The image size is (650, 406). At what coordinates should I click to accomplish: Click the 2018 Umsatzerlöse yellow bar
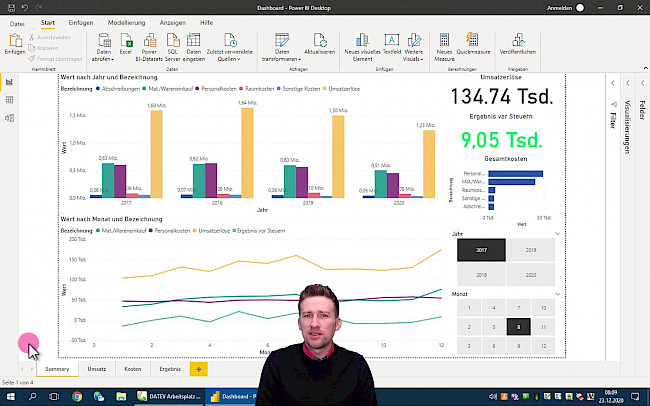[x=247, y=153]
